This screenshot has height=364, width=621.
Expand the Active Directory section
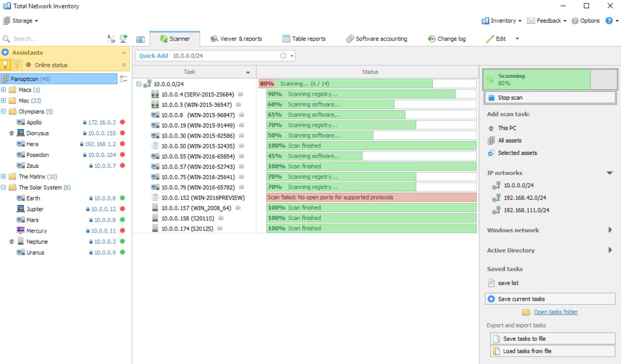pos(610,250)
